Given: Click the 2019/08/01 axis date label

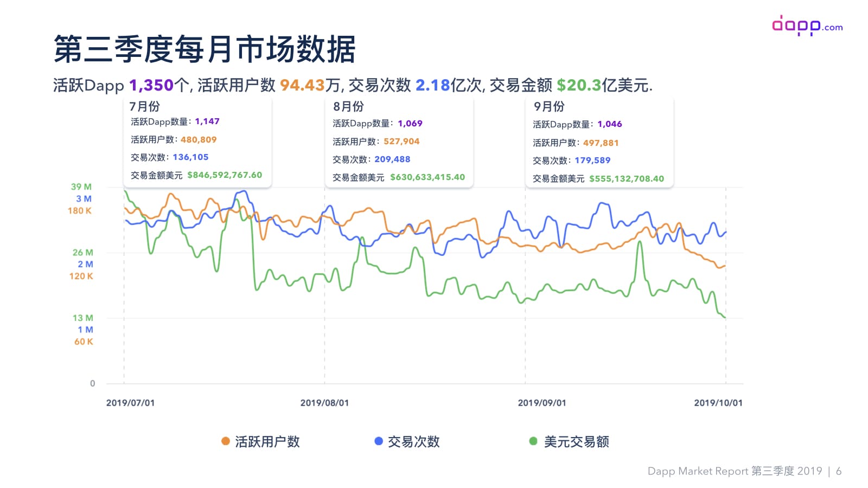Looking at the screenshot, I should pos(324,403).
